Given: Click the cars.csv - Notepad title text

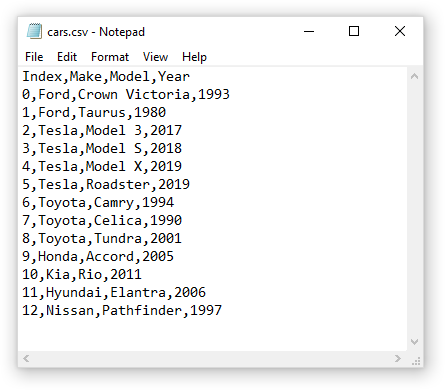Looking at the screenshot, I should click(x=96, y=32).
